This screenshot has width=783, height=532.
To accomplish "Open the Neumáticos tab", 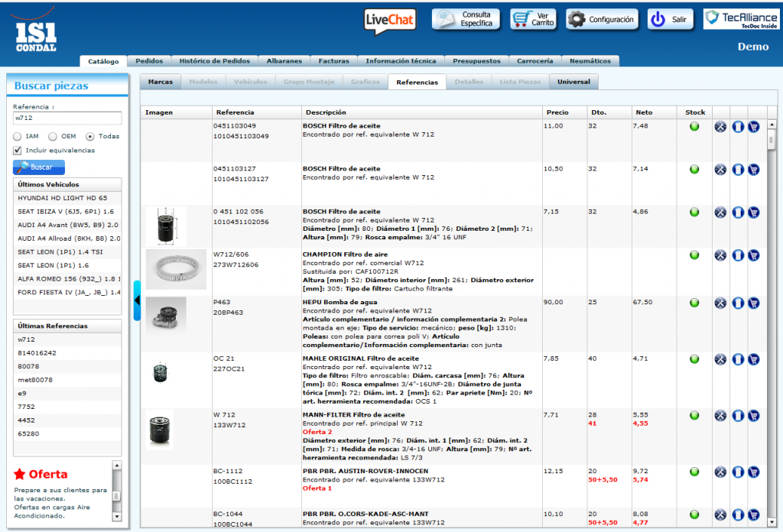I will point(590,61).
